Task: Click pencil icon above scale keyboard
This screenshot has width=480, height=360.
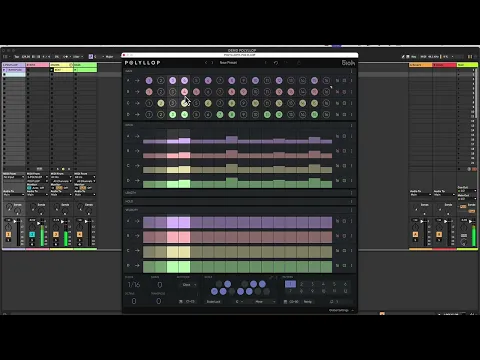Action: 271,277
